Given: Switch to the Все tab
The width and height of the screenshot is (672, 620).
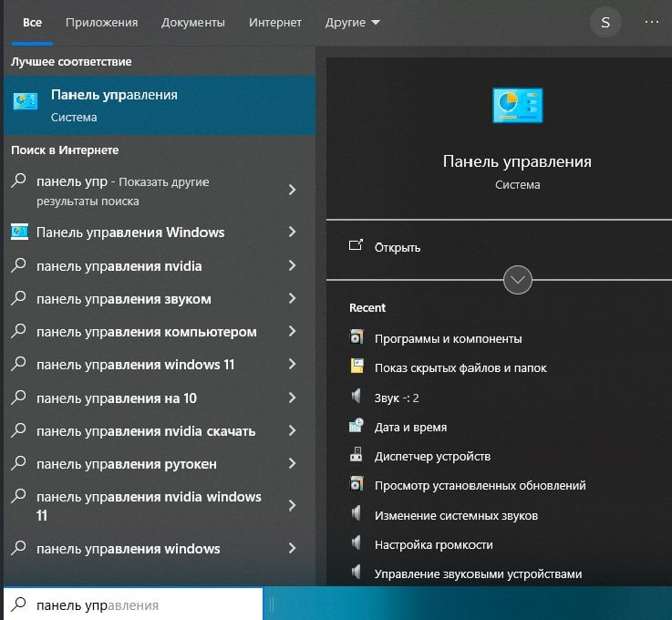Looking at the screenshot, I should click(x=32, y=23).
